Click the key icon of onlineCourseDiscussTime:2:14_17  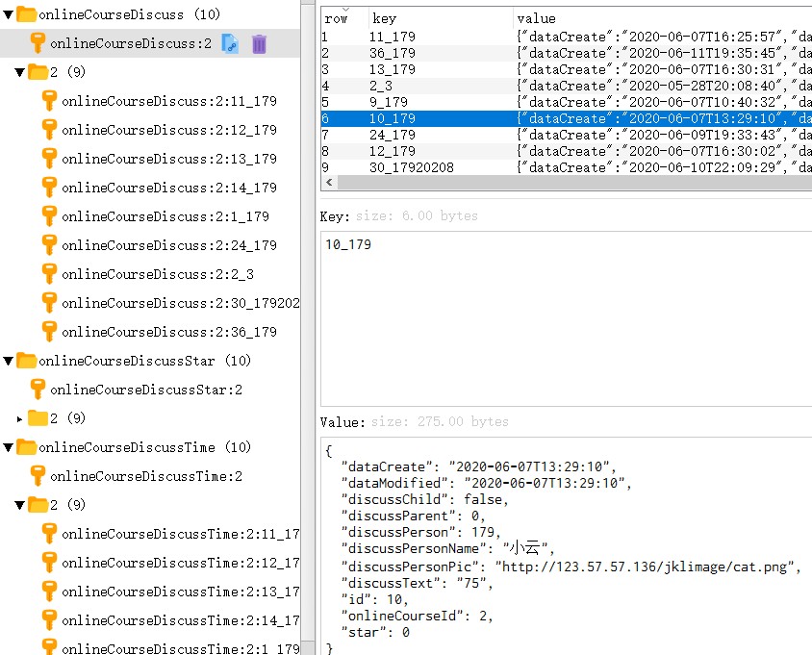[47, 619]
